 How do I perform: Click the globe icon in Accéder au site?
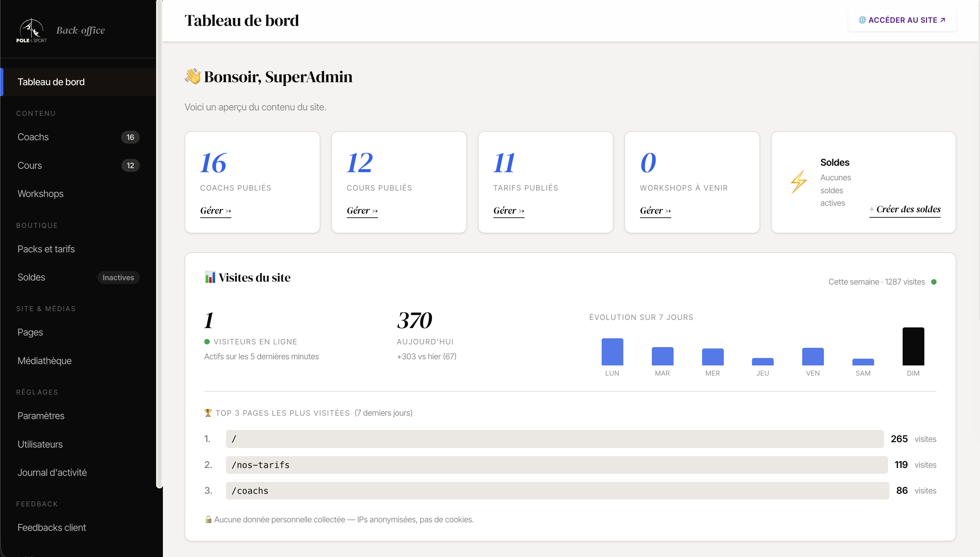[x=862, y=20]
